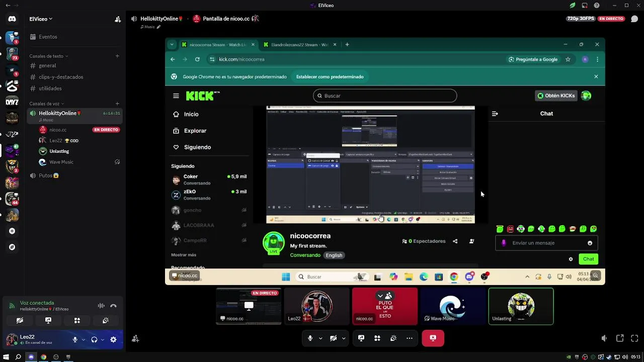Open Discord direct messages home icon
The image size is (644, 362).
point(12,19)
